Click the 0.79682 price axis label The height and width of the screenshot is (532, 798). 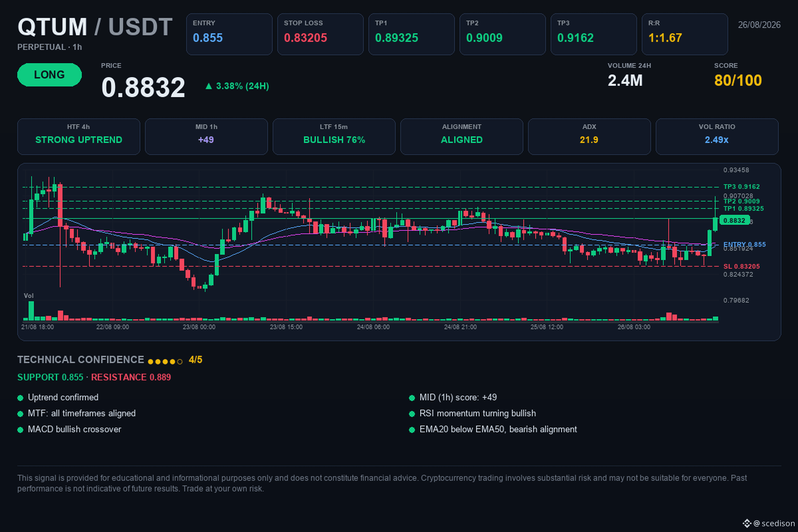(736, 300)
